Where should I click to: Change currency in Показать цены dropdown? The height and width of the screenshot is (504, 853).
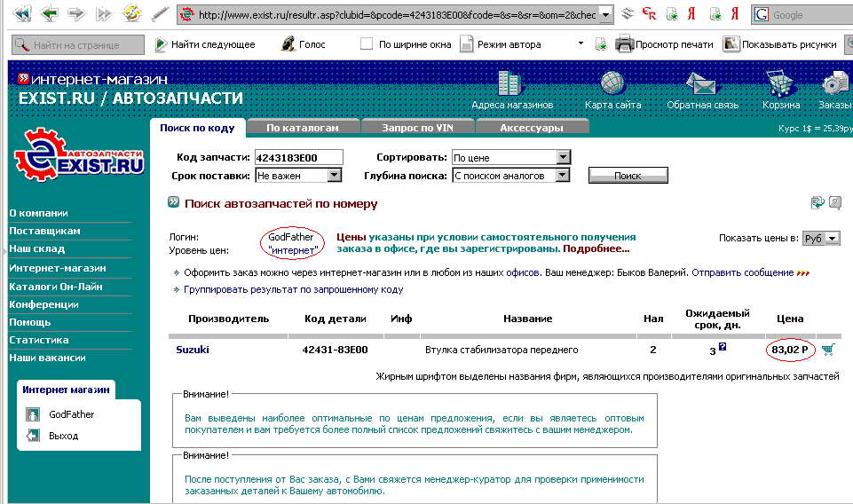click(x=822, y=239)
